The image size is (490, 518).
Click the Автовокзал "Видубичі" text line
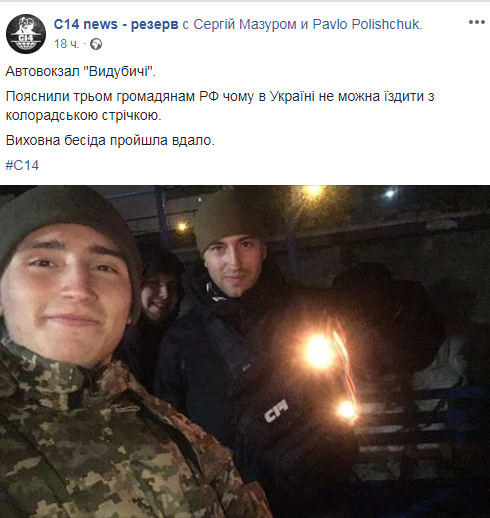pyautogui.click(x=81, y=71)
